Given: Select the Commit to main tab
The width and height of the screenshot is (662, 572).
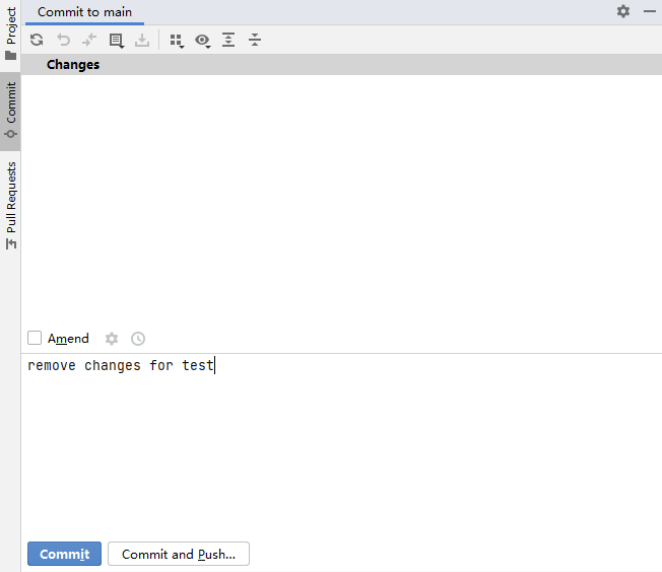Looking at the screenshot, I should click(84, 12).
